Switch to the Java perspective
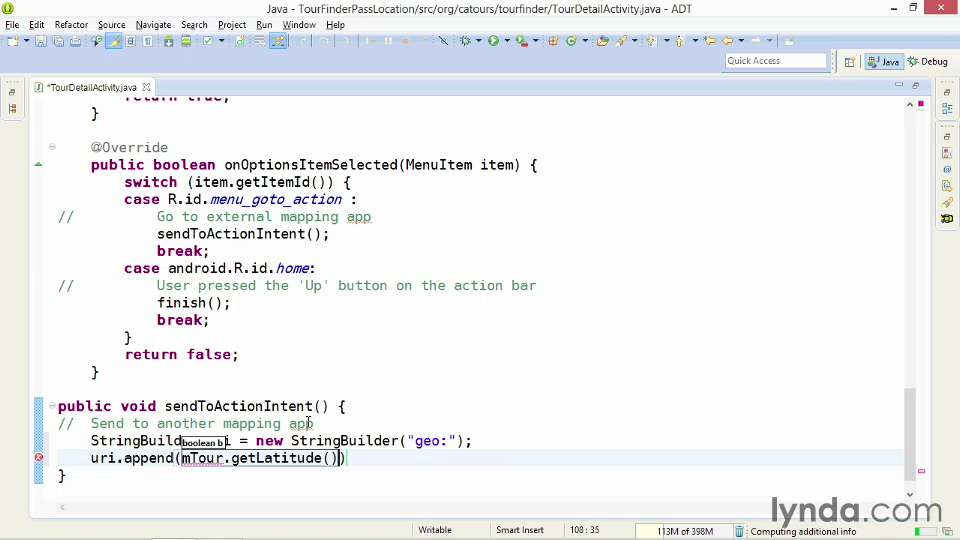 pos(883,61)
